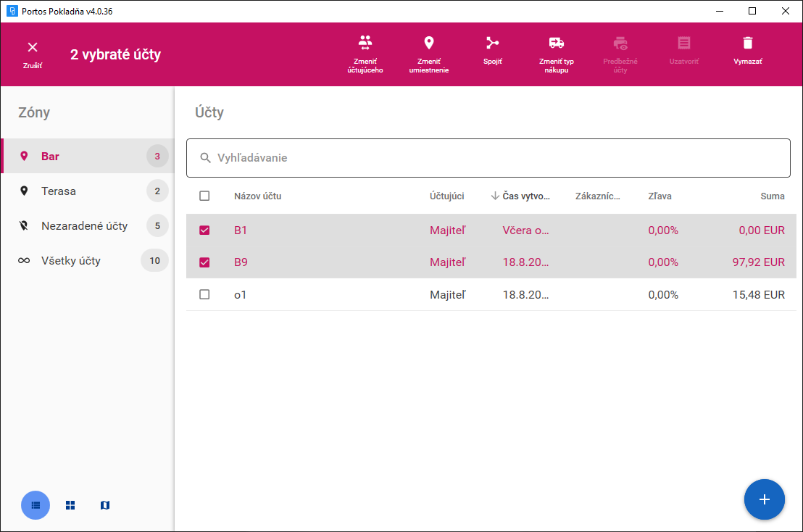
Task: Click the Zmeniť umiestnenie pin icon
Action: tap(428, 43)
